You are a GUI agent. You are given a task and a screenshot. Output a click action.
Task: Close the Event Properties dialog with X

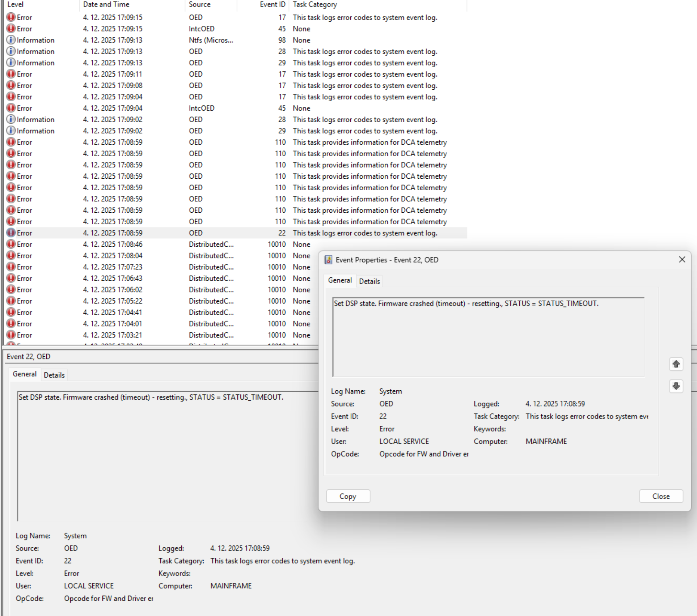coord(682,259)
